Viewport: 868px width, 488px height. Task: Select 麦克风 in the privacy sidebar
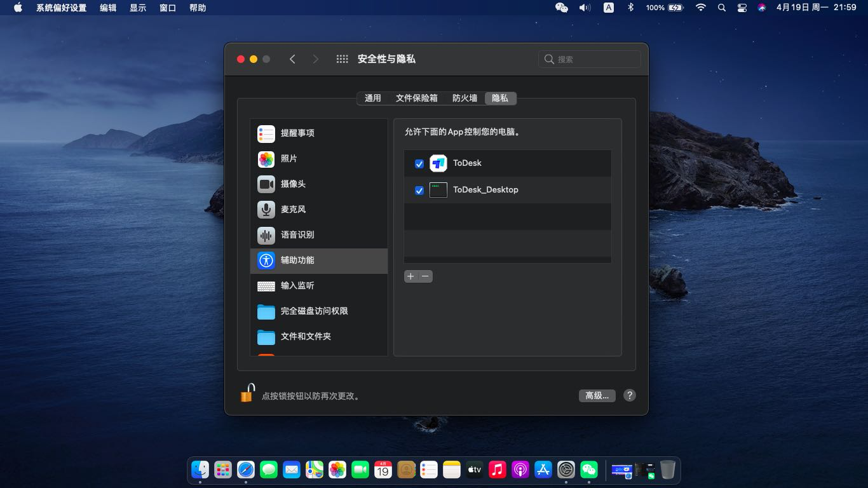(319, 210)
